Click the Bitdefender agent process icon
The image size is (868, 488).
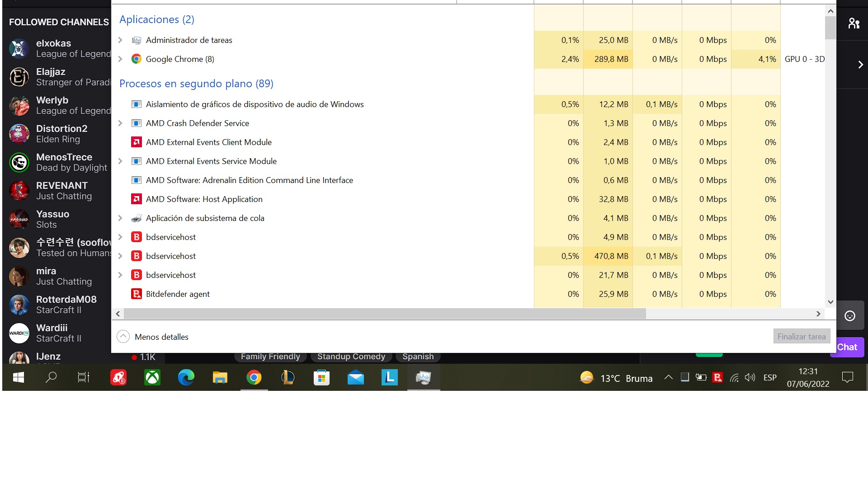[x=136, y=294]
